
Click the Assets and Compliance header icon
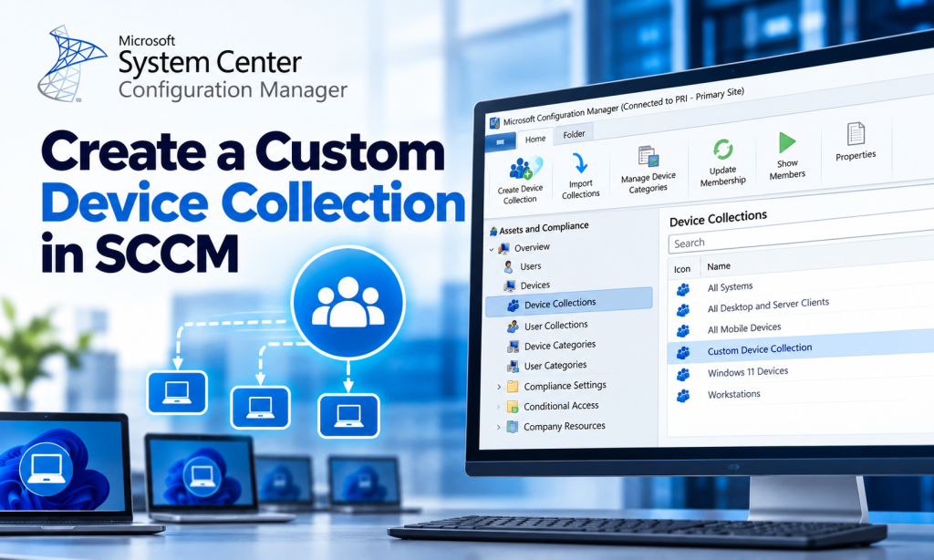tap(493, 231)
